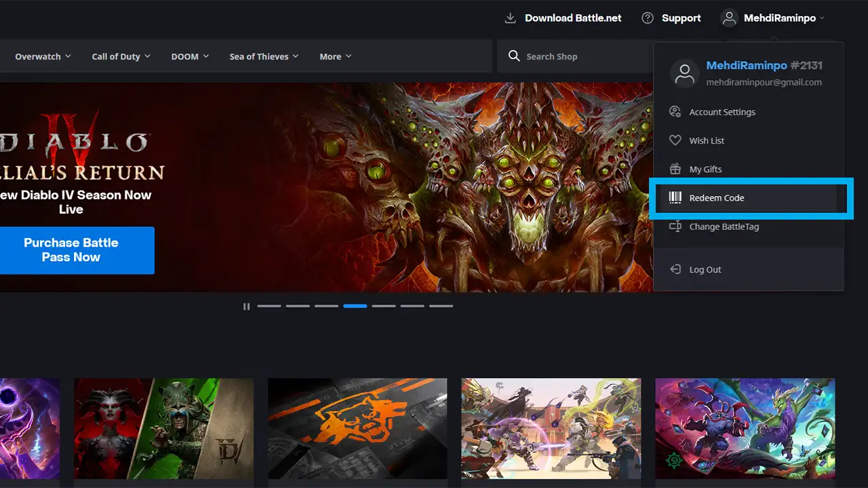Open the More games dropdown
Viewport: 868px width, 488px height.
tap(336, 56)
